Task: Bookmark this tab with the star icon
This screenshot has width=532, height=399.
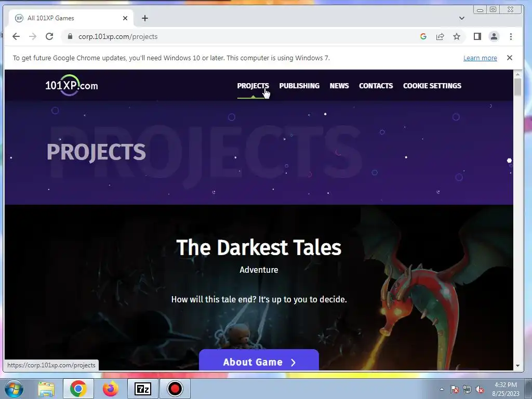Action: pyautogui.click(x=457, y=37)
